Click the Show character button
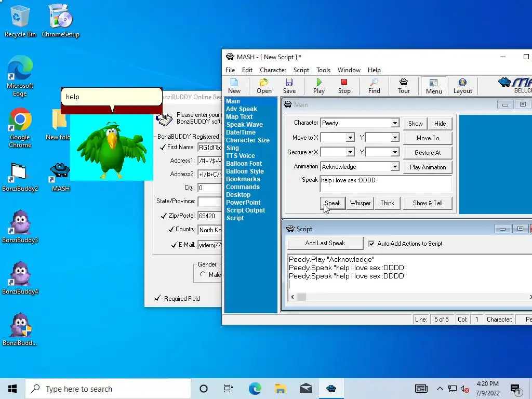 (x=415, y=124)
